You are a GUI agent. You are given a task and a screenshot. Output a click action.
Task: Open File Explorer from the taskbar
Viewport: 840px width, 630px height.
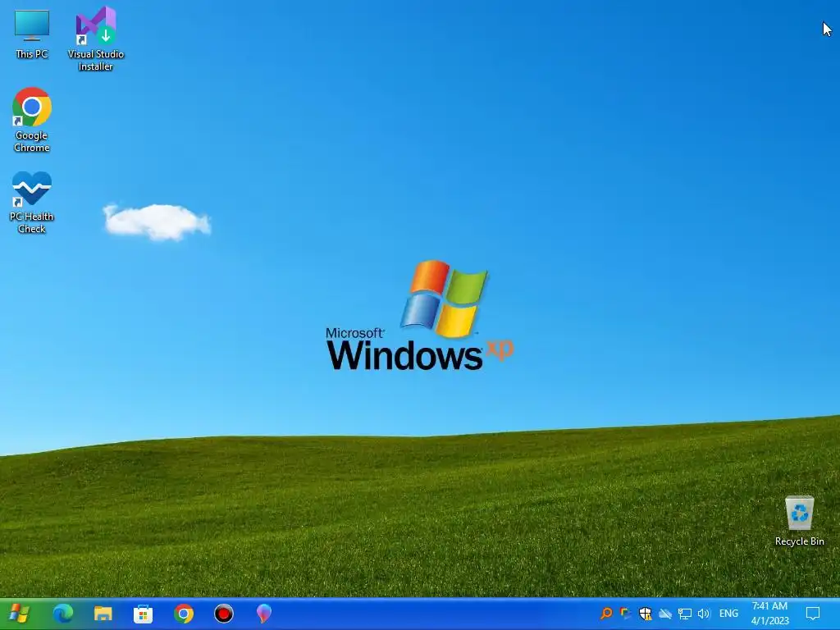[x=103, y=614]
